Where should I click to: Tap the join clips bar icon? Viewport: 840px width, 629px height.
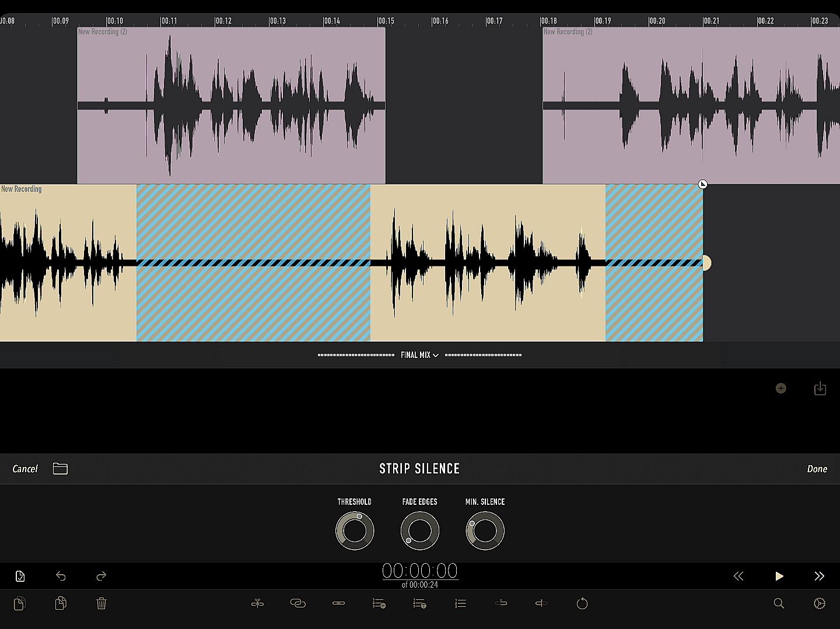339,603
